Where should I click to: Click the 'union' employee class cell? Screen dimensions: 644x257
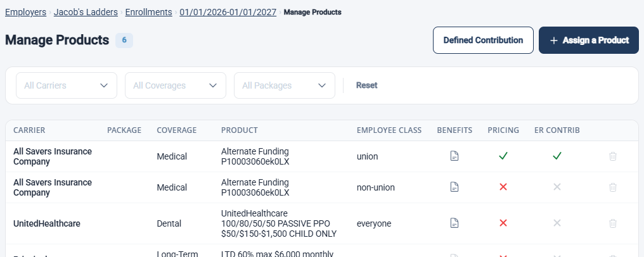367,156
